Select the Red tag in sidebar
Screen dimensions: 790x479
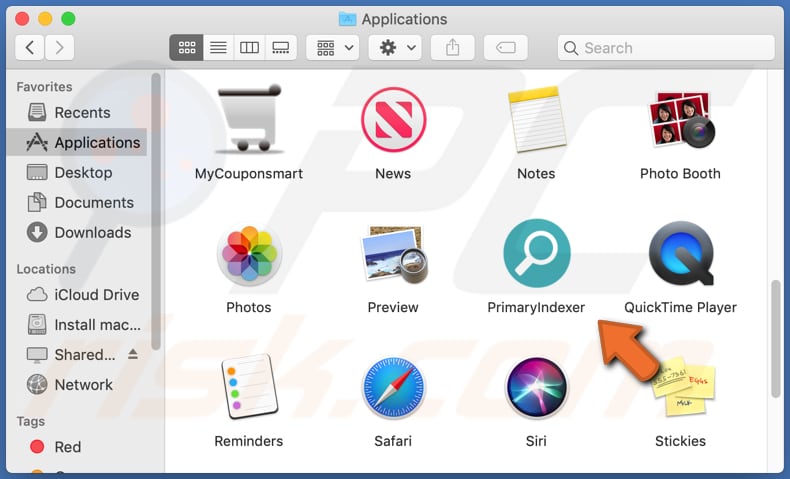coord(68,447)
